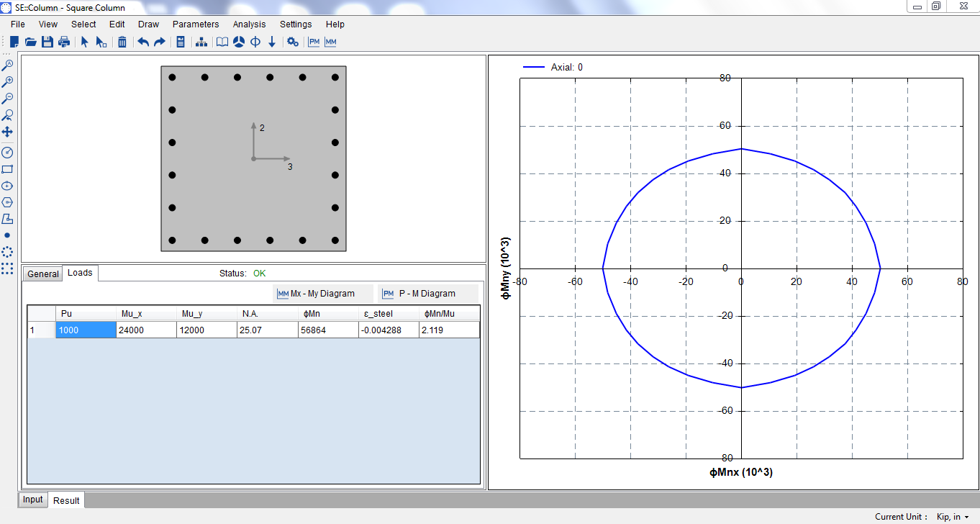Viewport: 980px width, 524px height.
Task: Open the Edit menu
Action: coord(117,24)
